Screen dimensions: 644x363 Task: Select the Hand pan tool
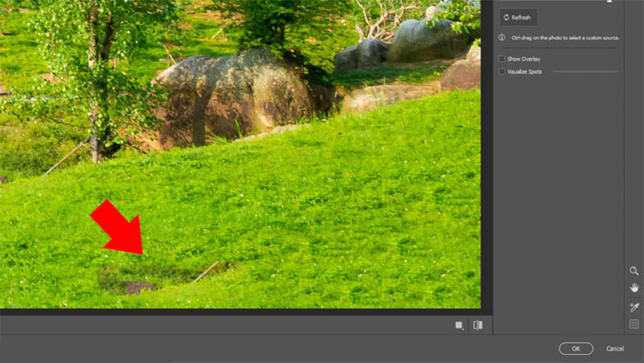pos(634,288)
